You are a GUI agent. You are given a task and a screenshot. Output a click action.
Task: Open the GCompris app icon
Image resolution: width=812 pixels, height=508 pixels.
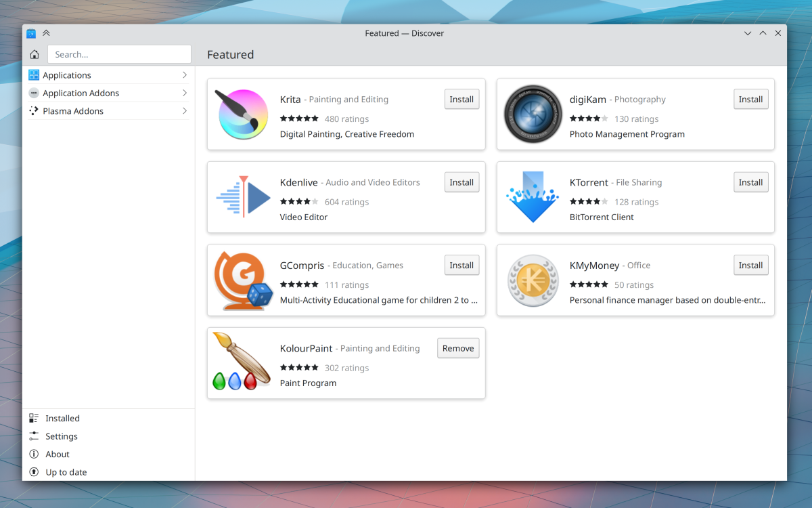pos(243,280)
